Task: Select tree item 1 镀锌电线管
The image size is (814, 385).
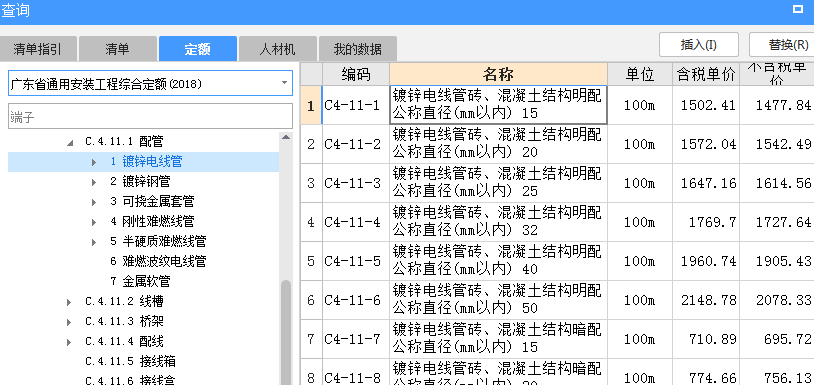Action: pyautogui.click(x=146, y=162)
